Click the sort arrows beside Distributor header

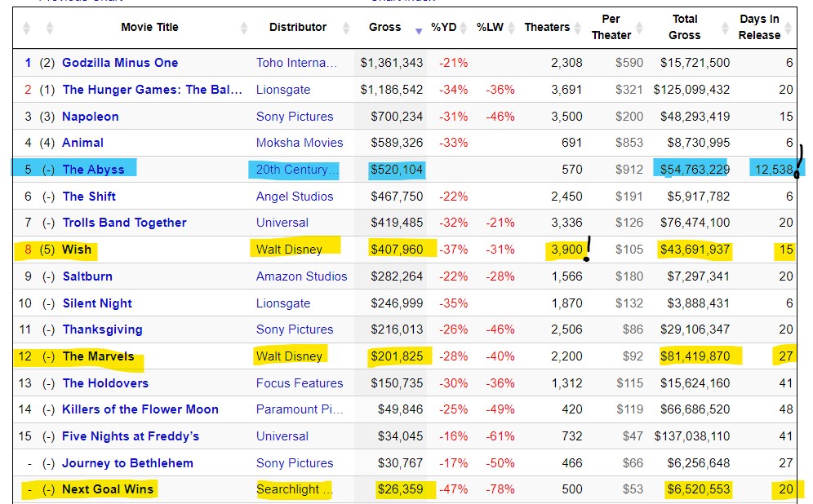pos(344,29)
